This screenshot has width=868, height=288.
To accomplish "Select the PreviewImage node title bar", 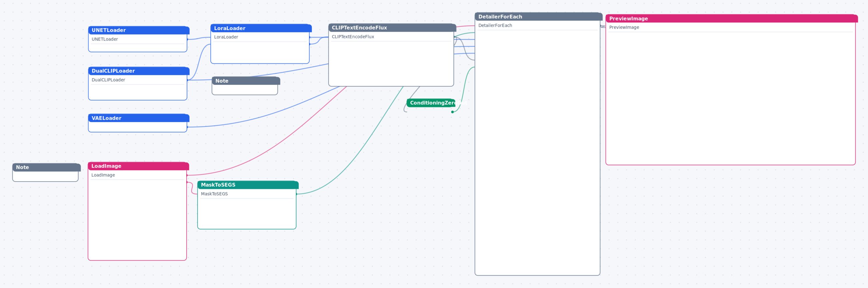I will 731,19.
